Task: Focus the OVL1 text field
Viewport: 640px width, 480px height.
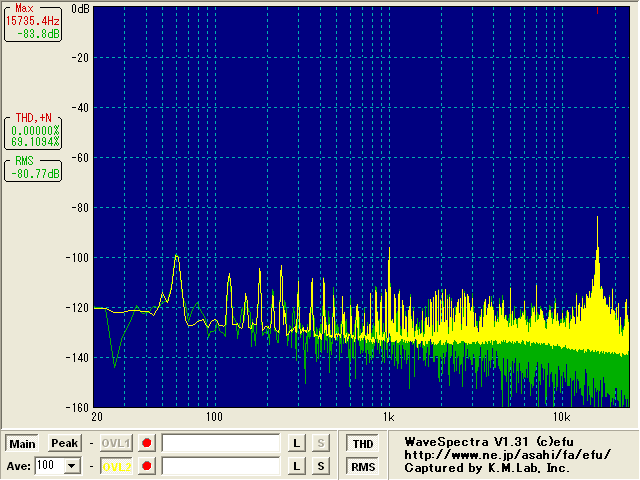Action: [221, 443]
